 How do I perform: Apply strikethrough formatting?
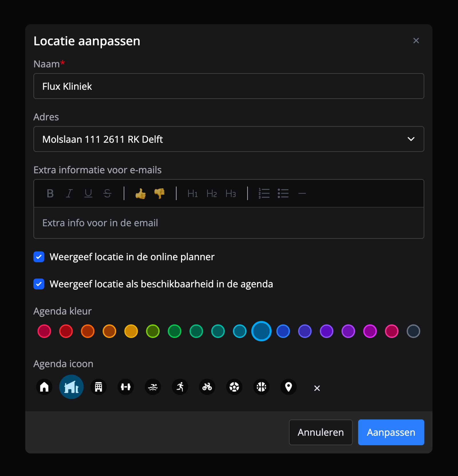tap(107, 194)
